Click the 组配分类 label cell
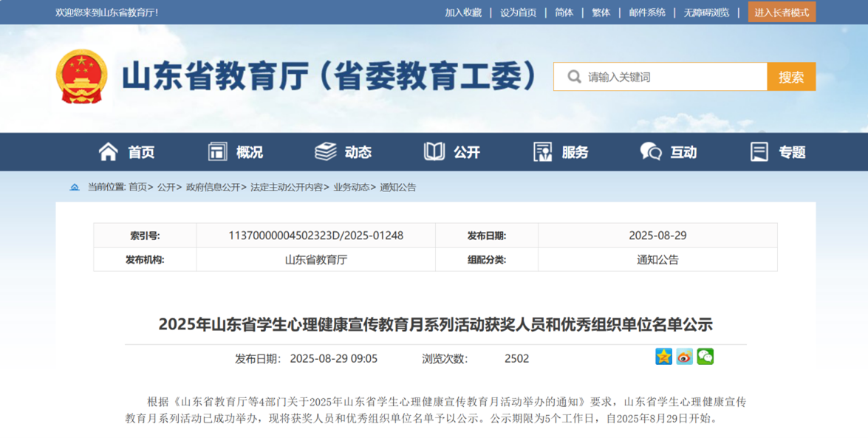Screen dimensions: 868x438 tap(487, 260)
